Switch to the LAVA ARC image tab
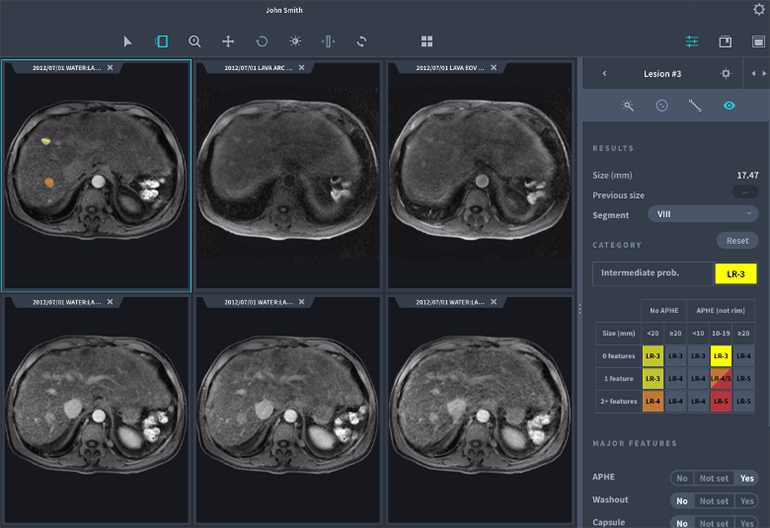The height and width of the screenshot is (528, 770). (260, 67)
